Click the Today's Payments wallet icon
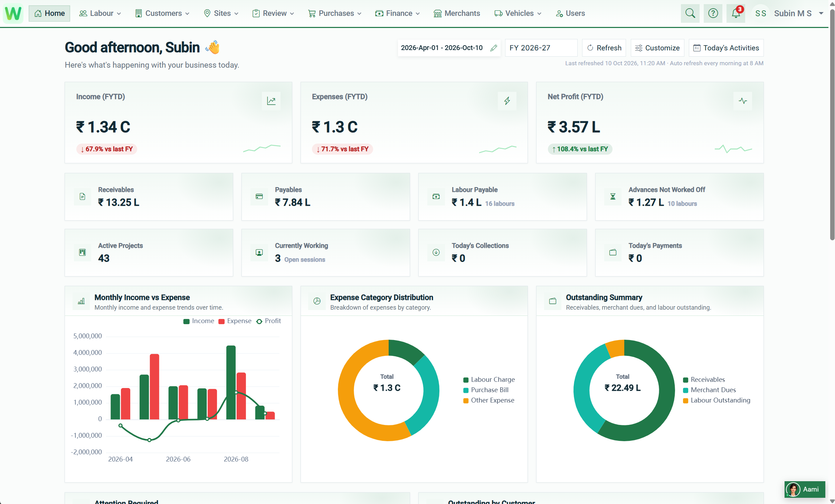 coord(613,252)
